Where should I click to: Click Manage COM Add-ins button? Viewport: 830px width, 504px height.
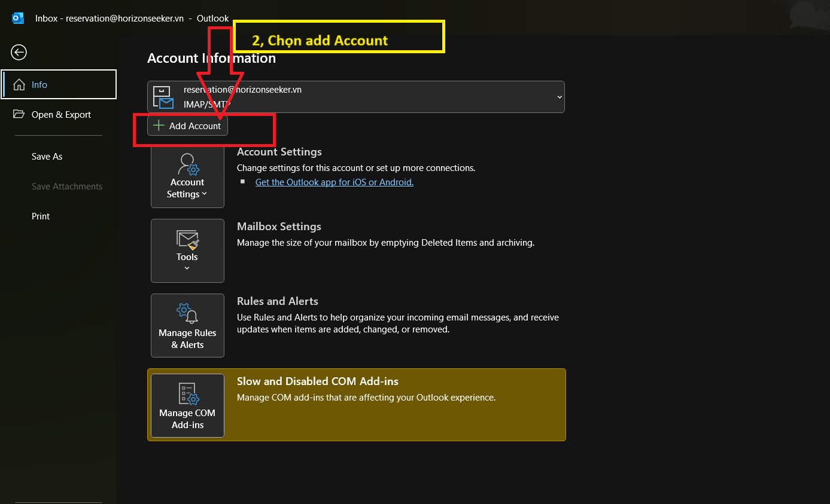click(x=187, y=405)
